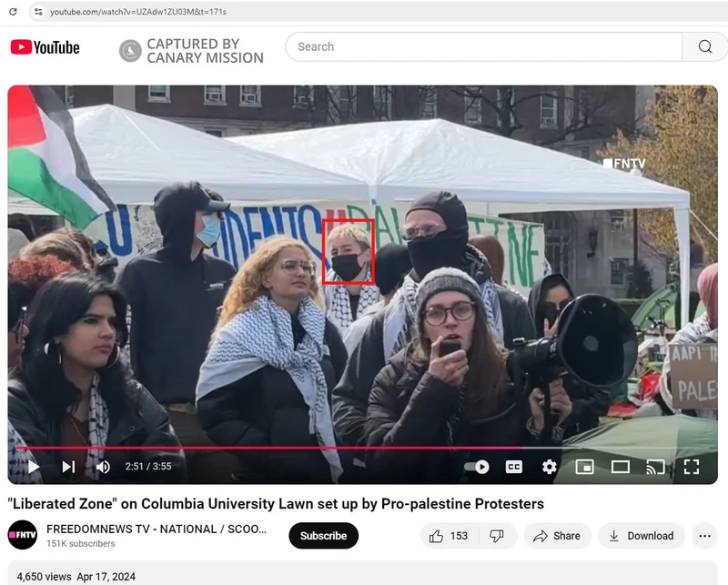Go to YouTube home via logo
Viewport: 728px width, 585px height.
(45, 47)
